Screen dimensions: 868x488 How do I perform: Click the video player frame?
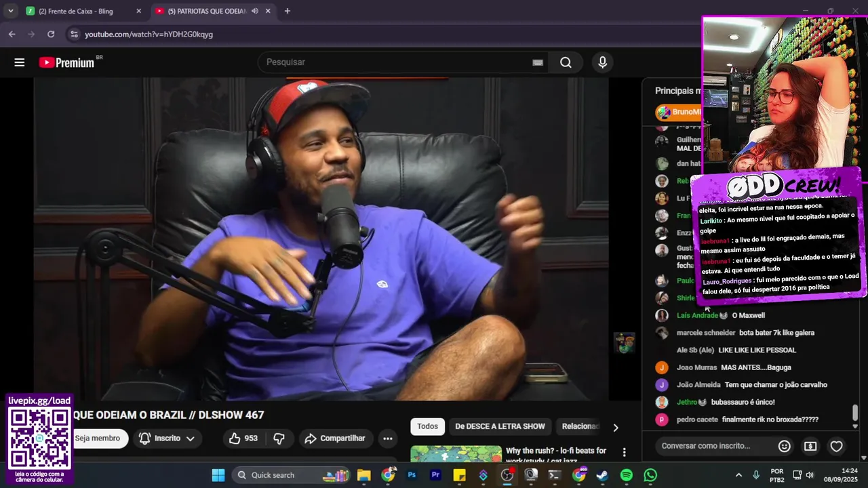point(321,239)
